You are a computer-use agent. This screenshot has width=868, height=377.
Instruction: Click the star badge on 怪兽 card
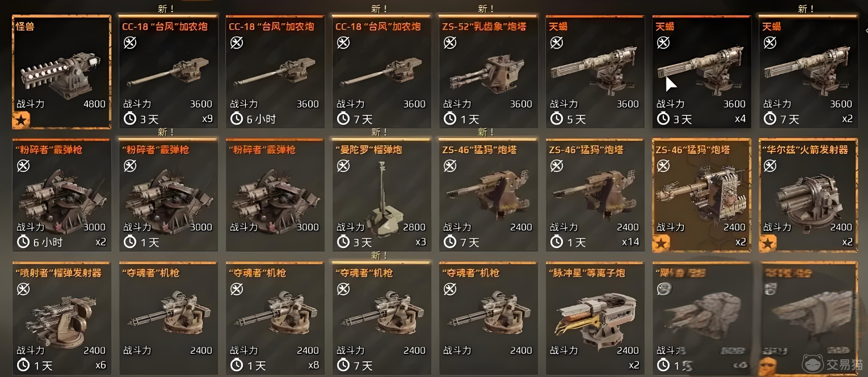pyautogui.click(x=21, y=120)
